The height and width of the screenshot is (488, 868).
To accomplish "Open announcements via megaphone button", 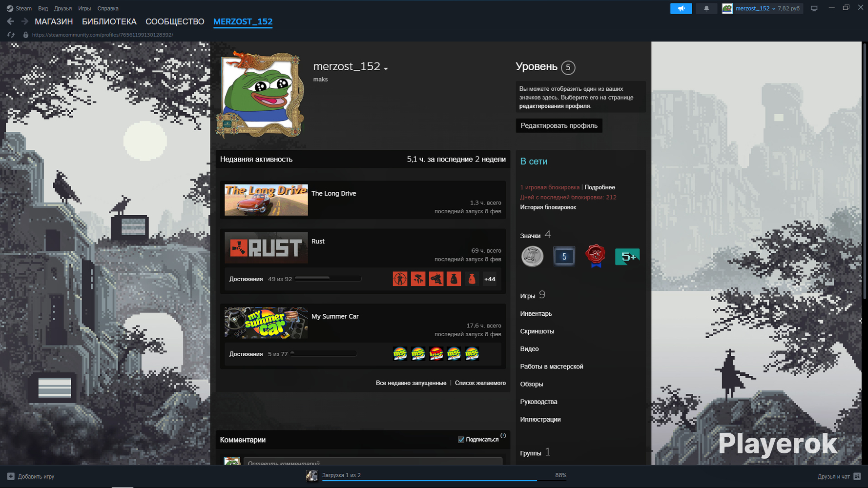I will (x=681, y=8).
